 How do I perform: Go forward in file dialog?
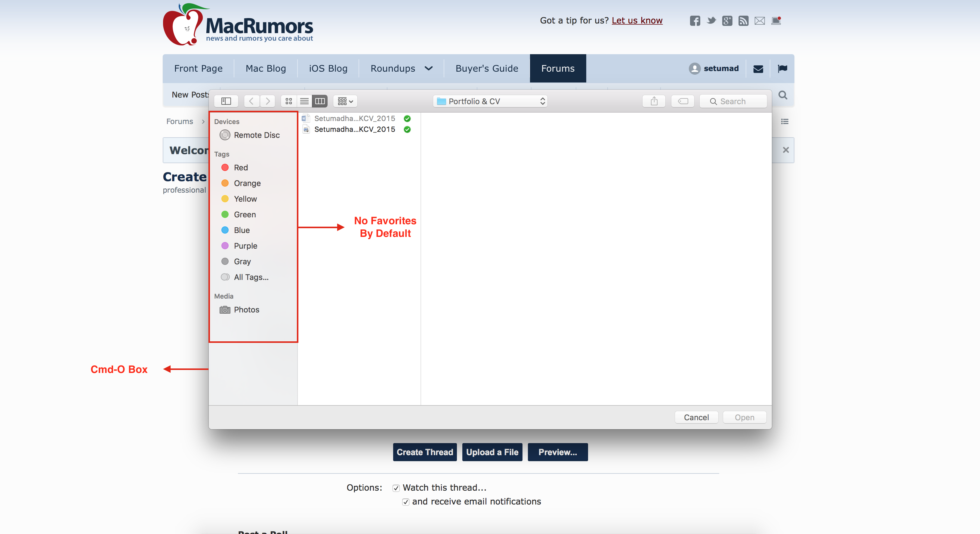pos(267,101)
